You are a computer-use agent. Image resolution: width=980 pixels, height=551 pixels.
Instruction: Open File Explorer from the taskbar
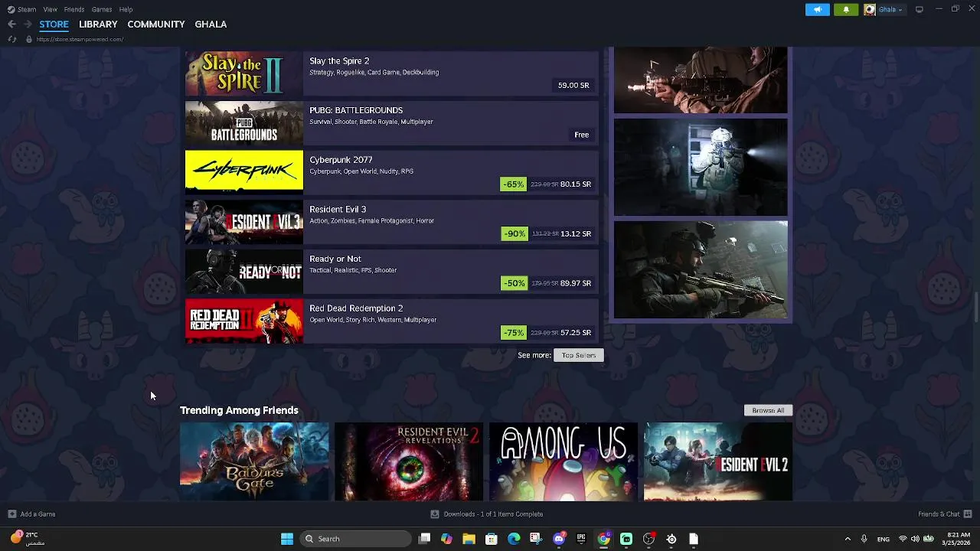click(469, 539)
